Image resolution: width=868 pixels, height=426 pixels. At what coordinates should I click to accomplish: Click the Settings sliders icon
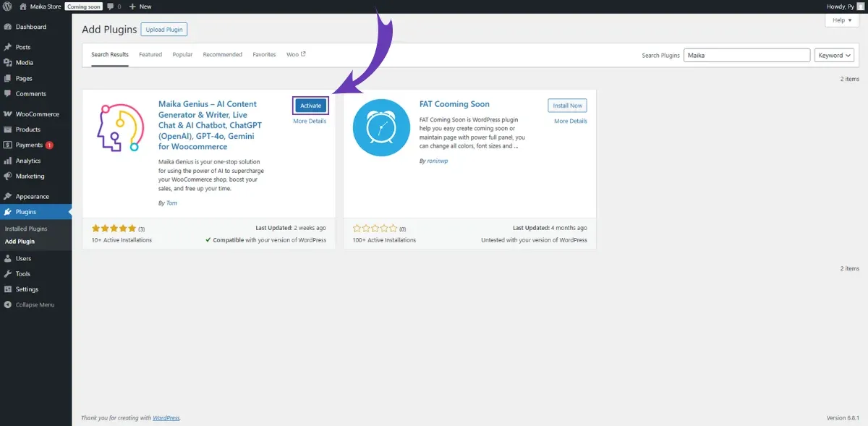point(7,289)
